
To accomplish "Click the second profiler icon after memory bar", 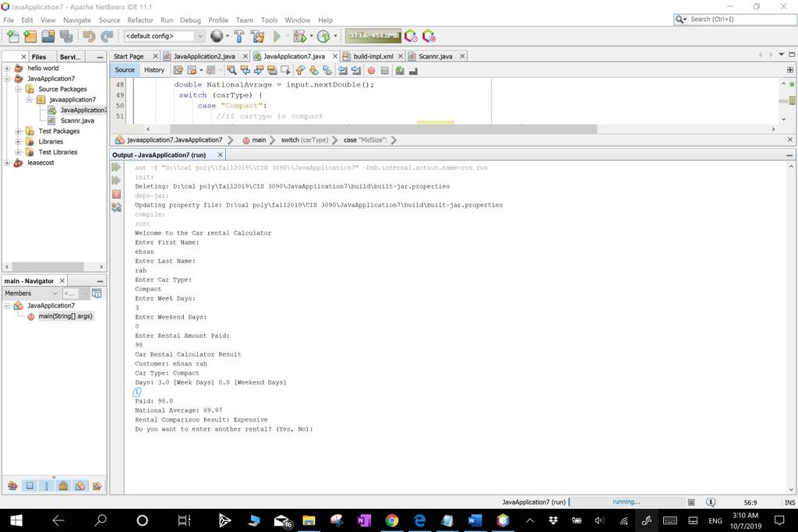I will click(x=429, y=36).
